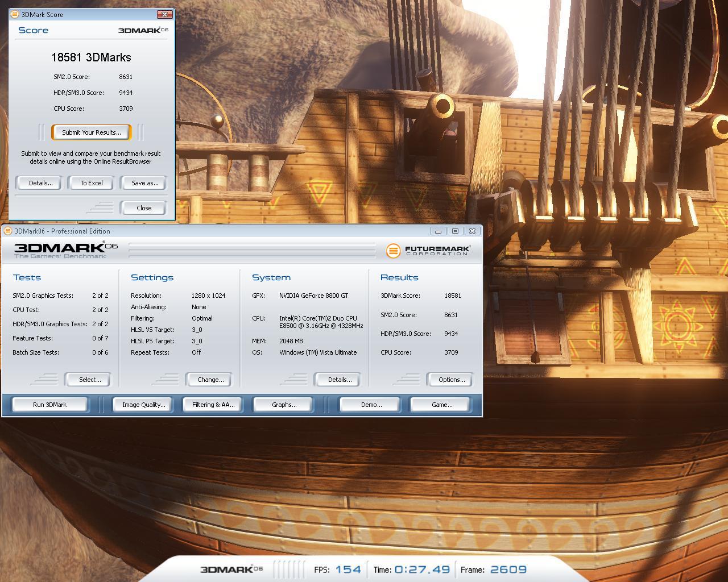Screen dimensions: 728x582
Task: Close the 3DMark06 Professional Edition window
Action: click(x=472, y=231)
